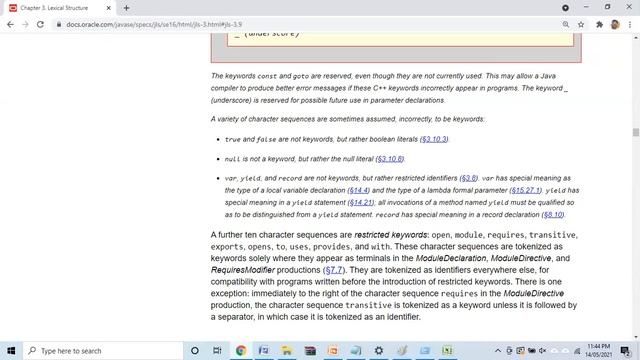Open the §14.4 local variable declaration link

click(x=358, y=190)
